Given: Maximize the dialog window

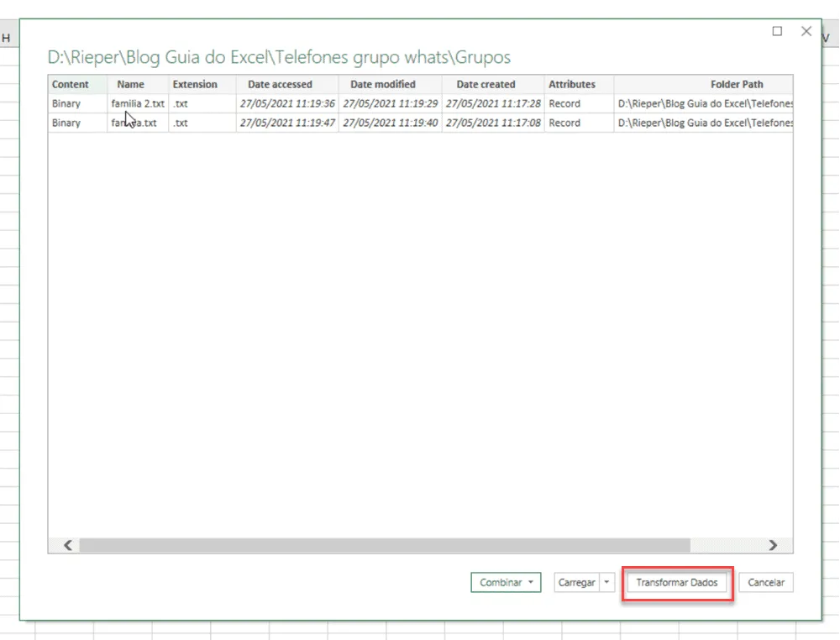Looking at the screenshot, I should click(x=777, y=31).
